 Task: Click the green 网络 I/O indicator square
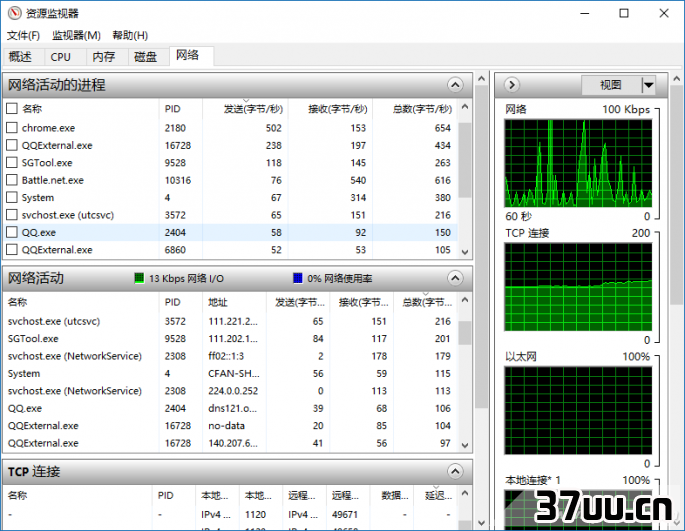[x=139, y=278]
